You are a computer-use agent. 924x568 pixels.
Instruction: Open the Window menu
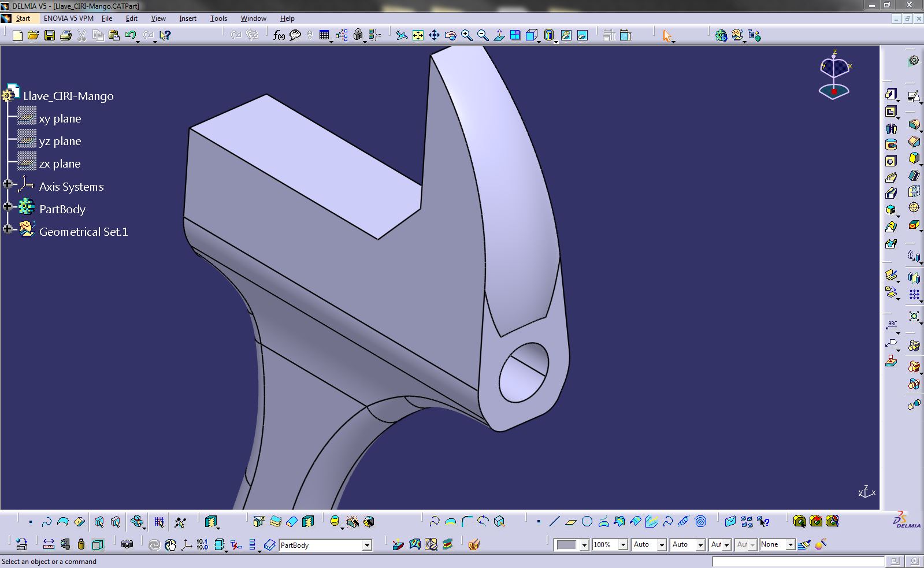click(253, 18)
